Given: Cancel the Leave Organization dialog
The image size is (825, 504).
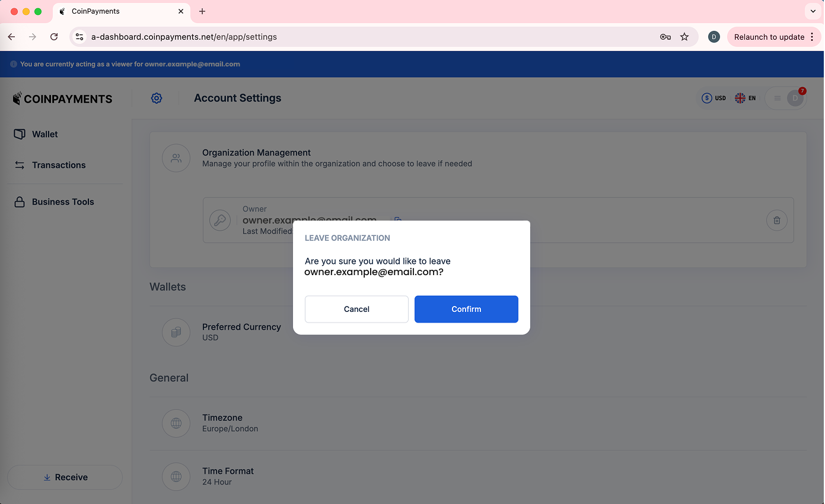Looking at the screenshot, I should (356, 309).
